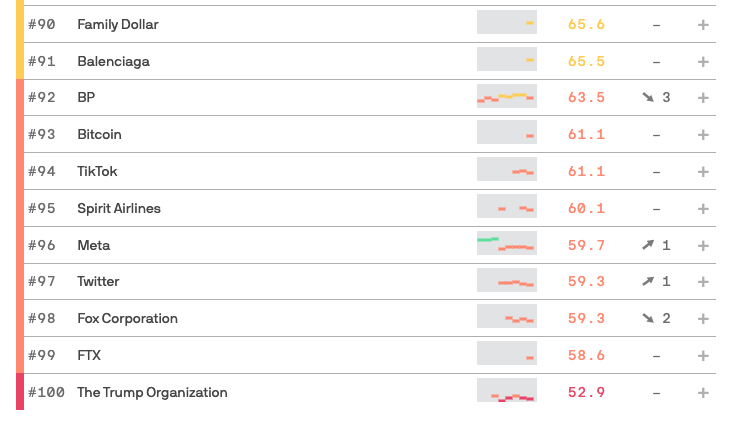Viewport: 732px width, 421px height.
Task: Expand the TikTok row plus icon
Action: [703, 172]
